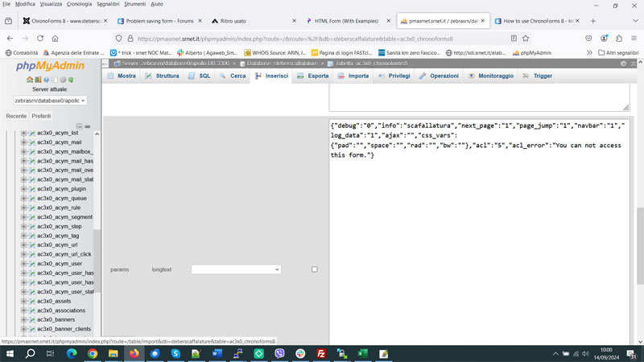The image size is (644, 362).
Task: Show all Firefox tabs list chevron
Action: [635, 21]
